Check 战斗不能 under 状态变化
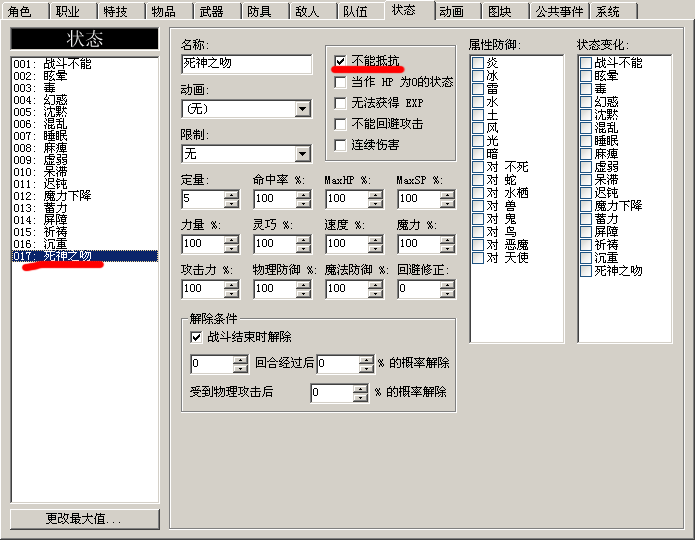This screenshot has width=695, height=540. tap(586, 63)
